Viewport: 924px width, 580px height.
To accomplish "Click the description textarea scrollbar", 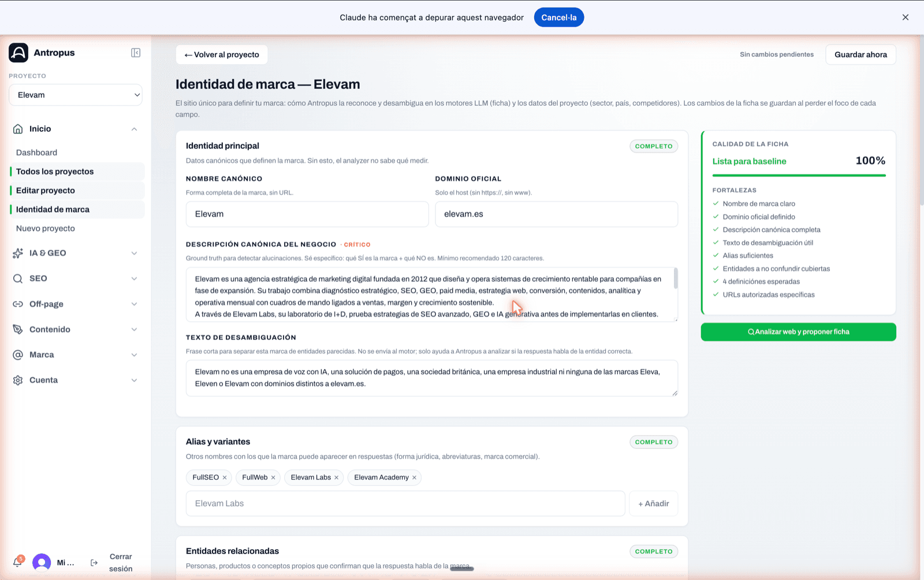I will pyautogui.click(x=676, y=278).
